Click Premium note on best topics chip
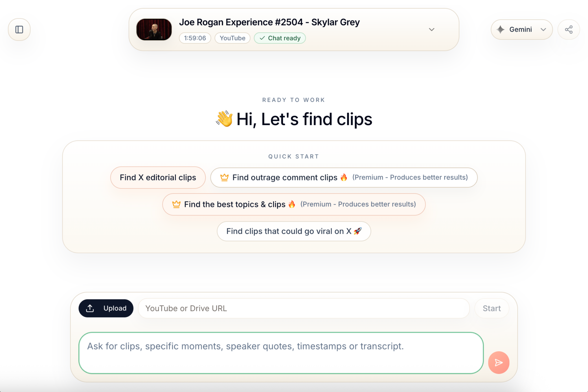 click(358, 204)
